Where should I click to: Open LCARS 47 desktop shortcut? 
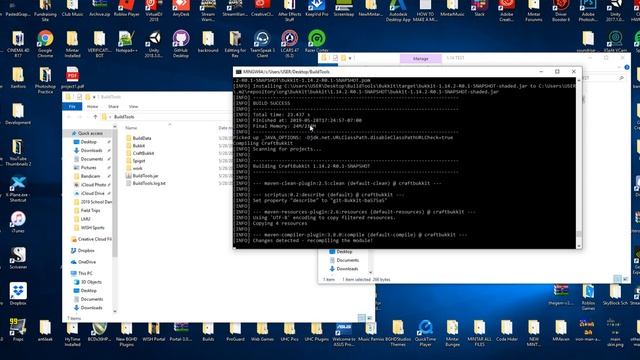coord(289,43)
